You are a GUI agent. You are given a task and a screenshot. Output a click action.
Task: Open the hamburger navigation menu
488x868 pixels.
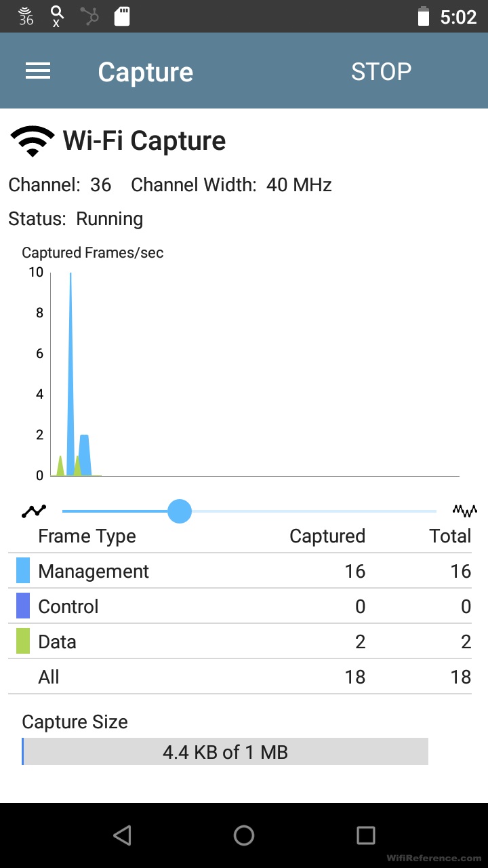[38, 71]
